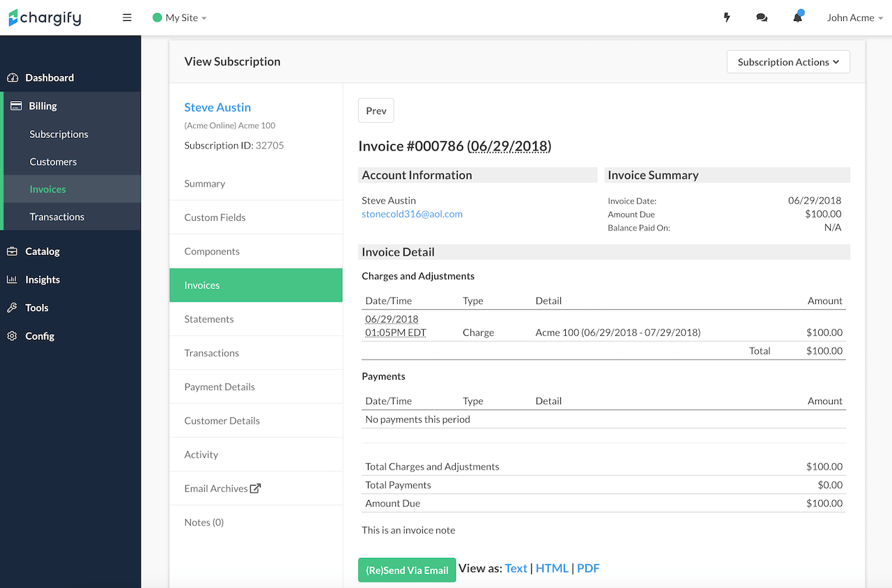Screen dimensions: 892x588
Task: Click the Balance Paid On N/A value
Action: [x=833, y=228]
